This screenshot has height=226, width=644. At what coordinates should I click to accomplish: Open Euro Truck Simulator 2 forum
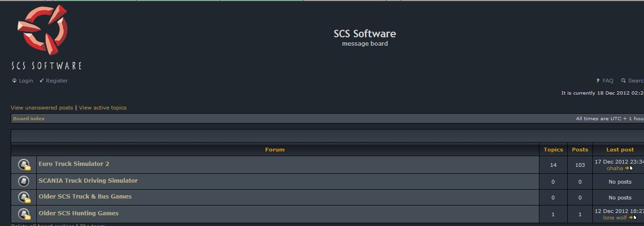point(74,164)
